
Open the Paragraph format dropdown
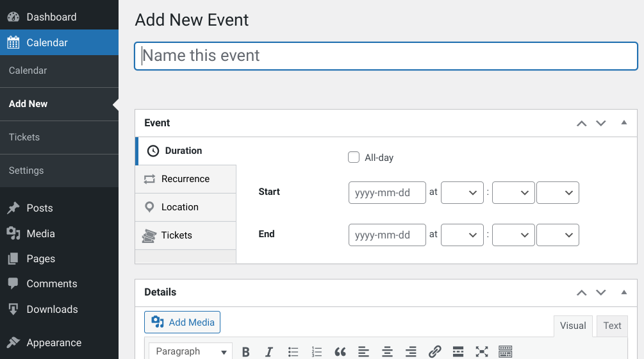tap(190, 351)
